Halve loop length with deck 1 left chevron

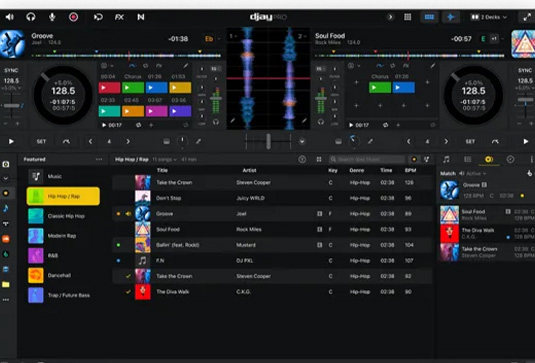click(90, 141)
